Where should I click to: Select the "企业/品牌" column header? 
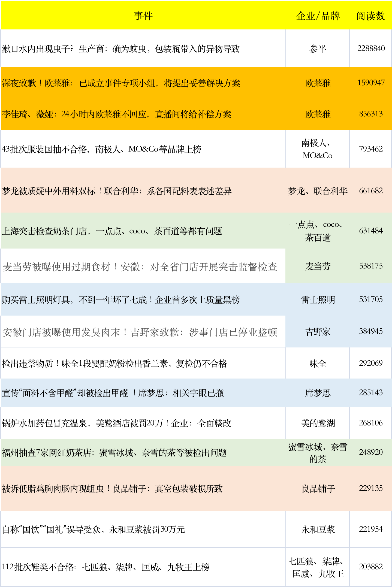click(318, 16)
